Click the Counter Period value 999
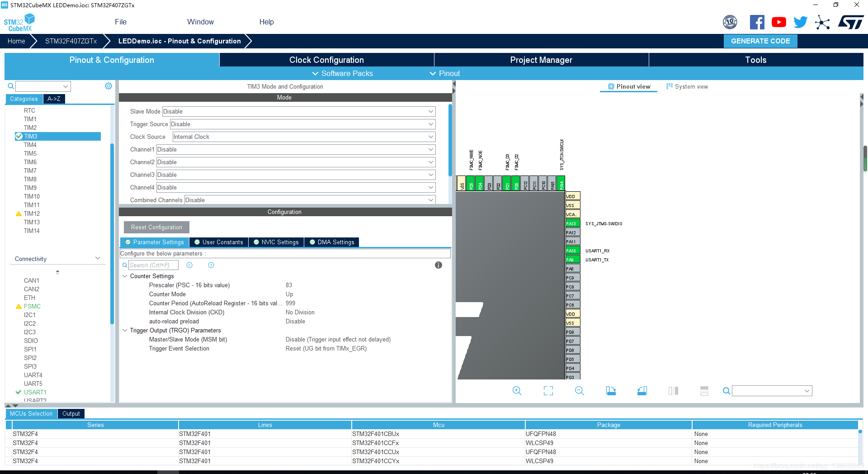Image resolution: width=868 pixels, height=474 pixels. [290, 303]
